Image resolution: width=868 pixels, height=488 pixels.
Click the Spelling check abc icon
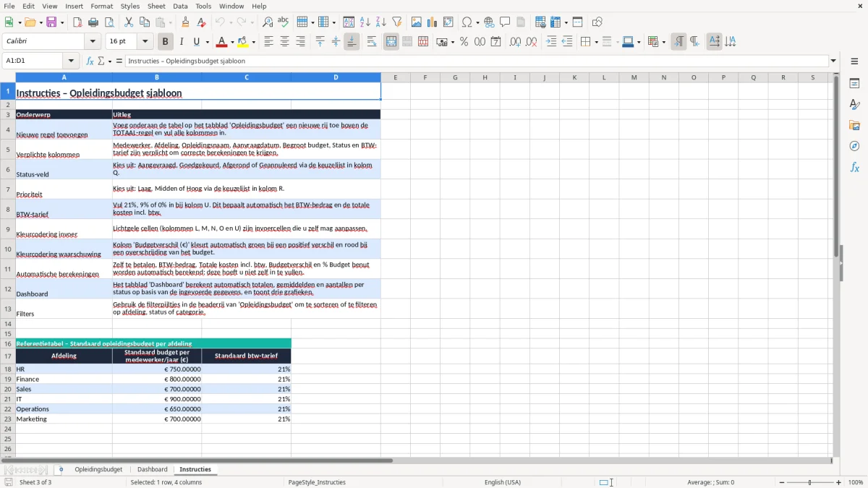283,22
